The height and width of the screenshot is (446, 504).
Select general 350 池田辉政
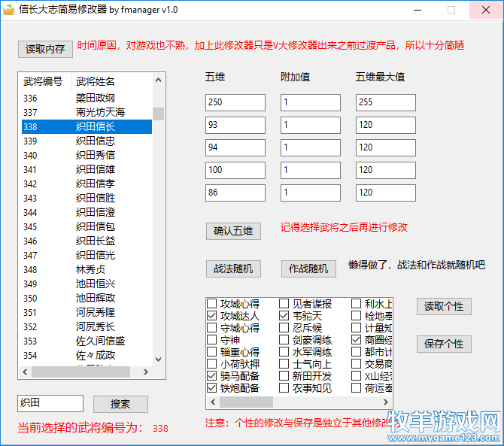[87, 298]
